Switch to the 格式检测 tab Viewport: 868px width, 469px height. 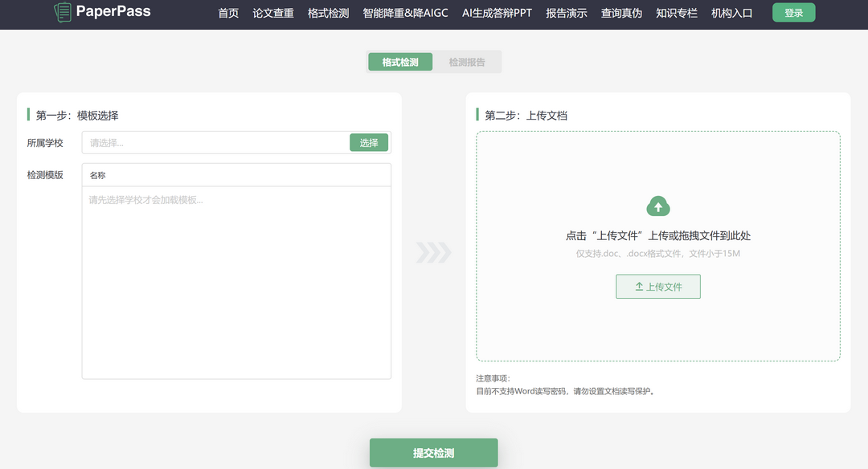coord(400,61)
